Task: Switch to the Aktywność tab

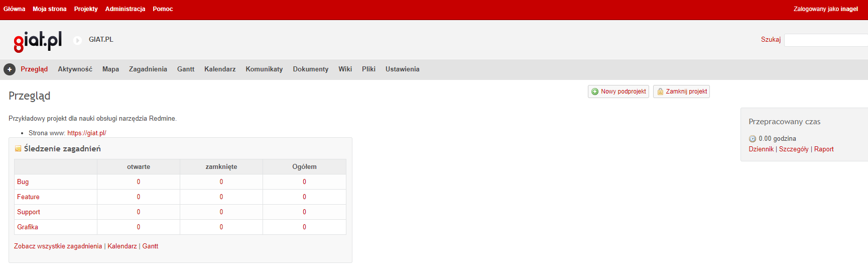Action: tap(75, 69)
